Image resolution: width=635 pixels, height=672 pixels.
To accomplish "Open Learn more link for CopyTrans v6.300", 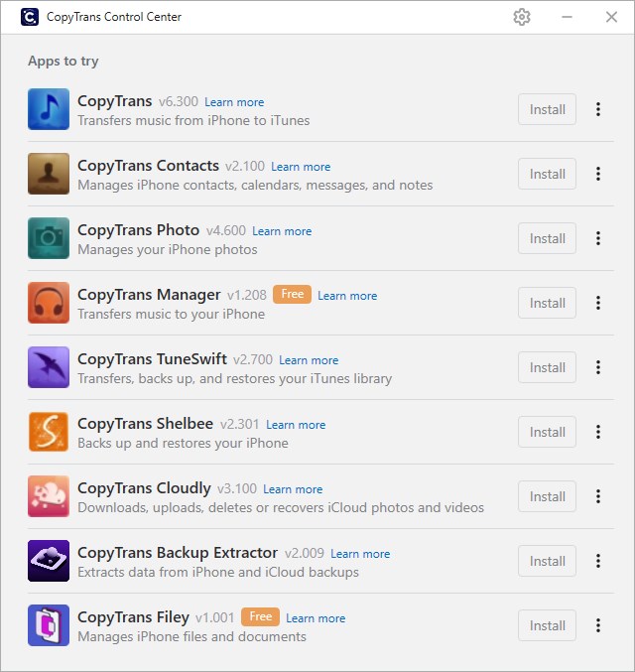I will coord(234,102).
